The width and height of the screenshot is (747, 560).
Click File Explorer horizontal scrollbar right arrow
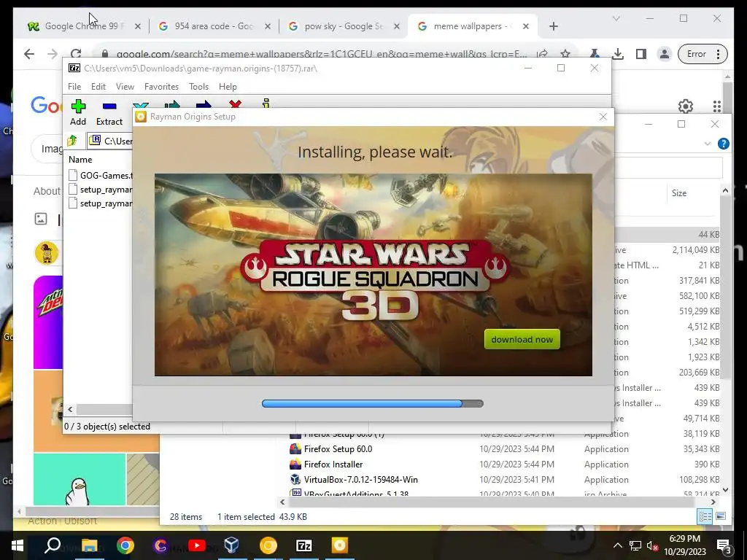[x=713, y=502]
